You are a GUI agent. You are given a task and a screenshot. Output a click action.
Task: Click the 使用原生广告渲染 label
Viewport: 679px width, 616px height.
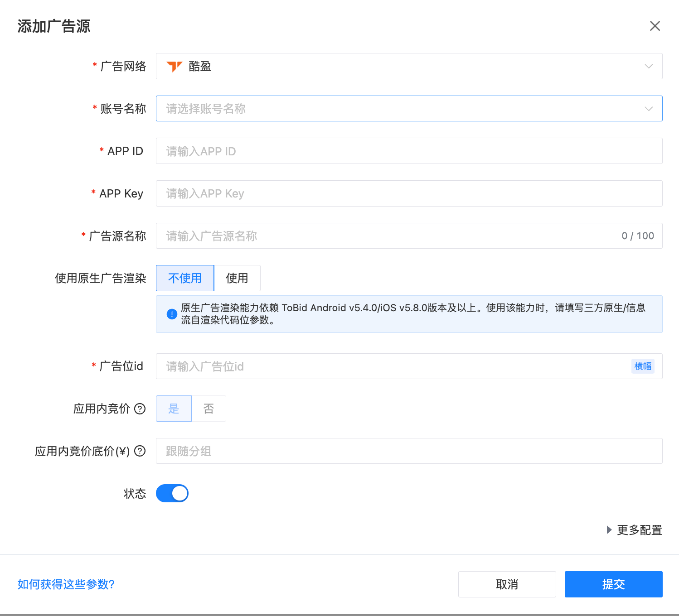(x=101, y=278)
